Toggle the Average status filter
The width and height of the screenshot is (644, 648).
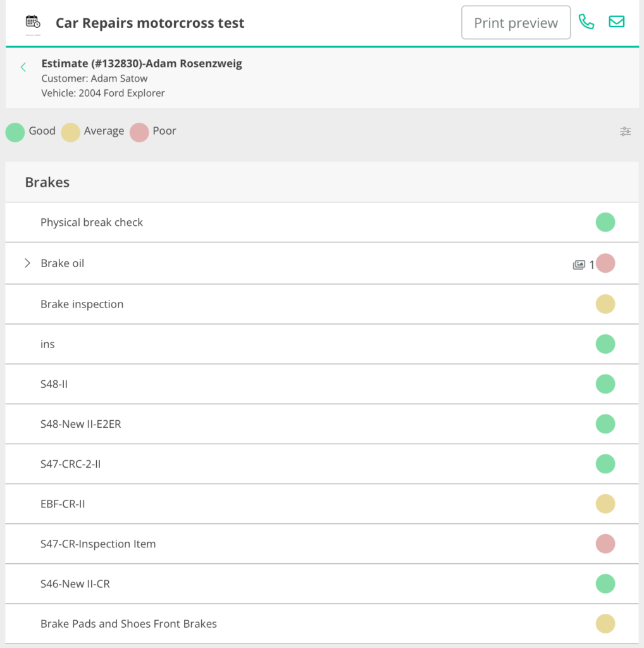point(71,132)
